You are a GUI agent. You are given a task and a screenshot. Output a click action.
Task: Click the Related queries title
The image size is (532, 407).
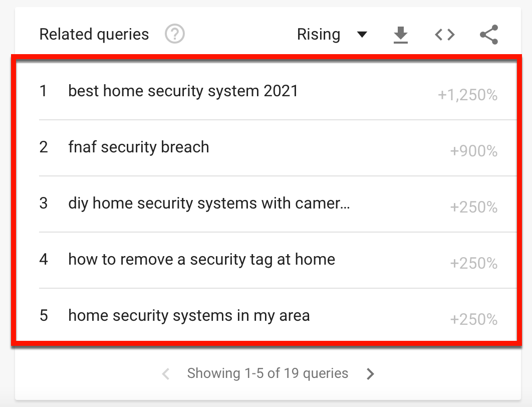[x=94, y=34]
